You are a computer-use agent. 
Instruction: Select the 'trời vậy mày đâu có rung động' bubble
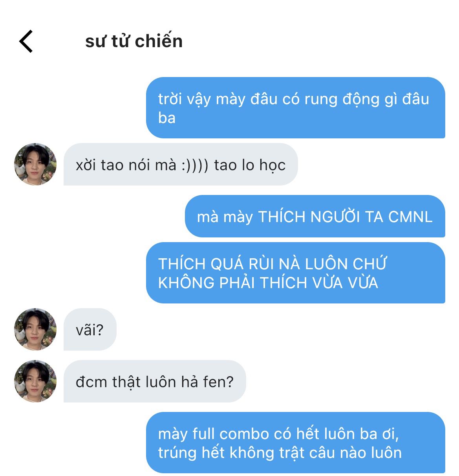coord(296,108)
